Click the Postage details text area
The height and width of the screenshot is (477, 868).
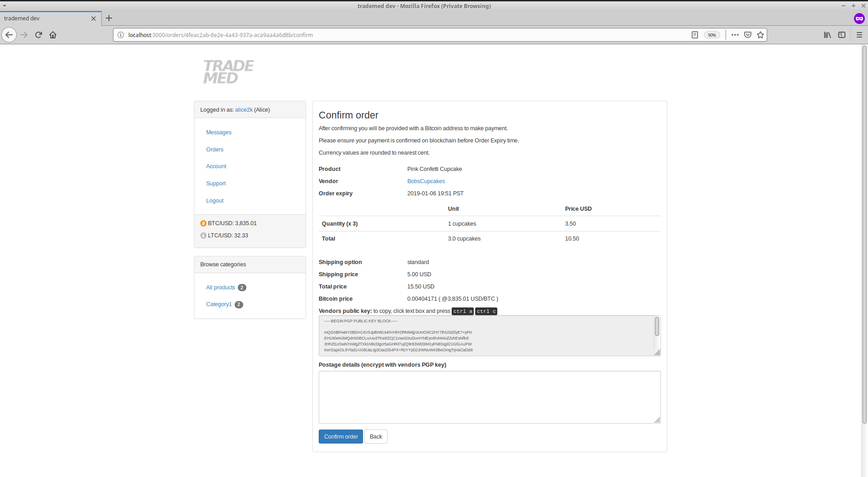(x=489, y=397)
